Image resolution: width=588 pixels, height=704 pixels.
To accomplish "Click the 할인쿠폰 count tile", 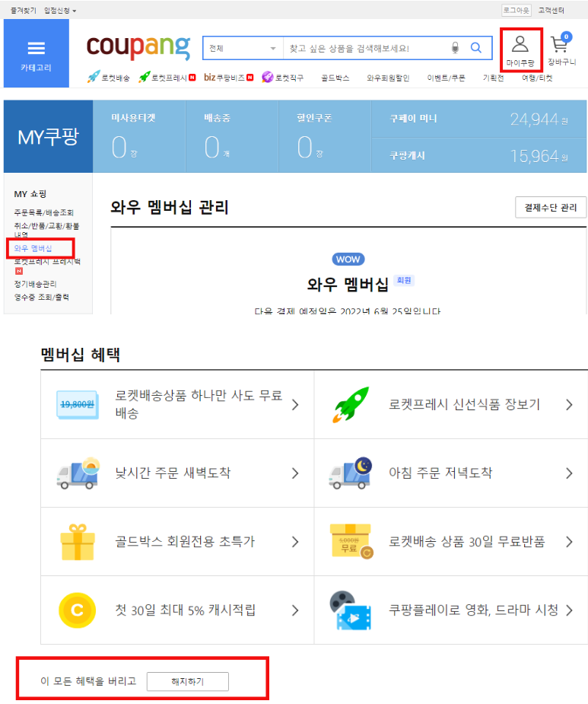I will click(325, 136).
